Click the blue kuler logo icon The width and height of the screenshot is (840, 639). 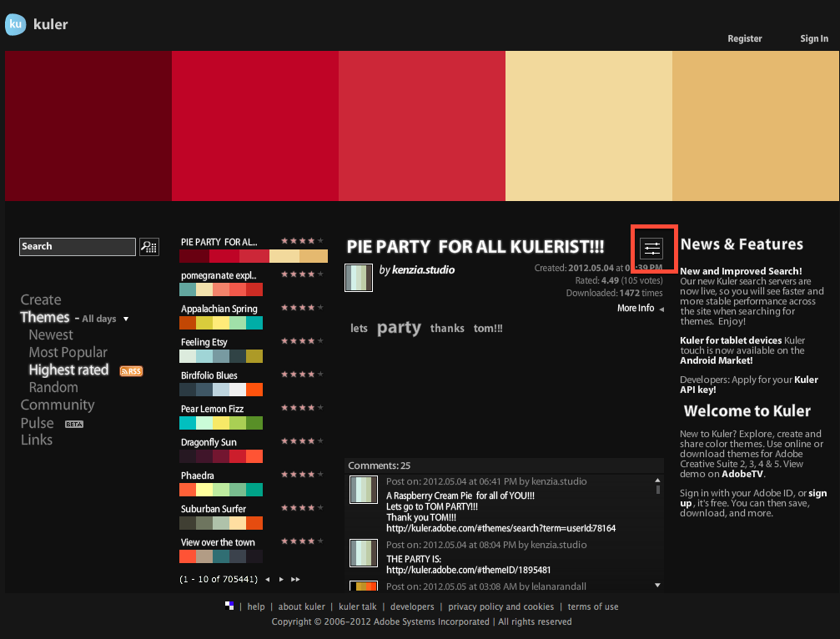coord(16,24)
